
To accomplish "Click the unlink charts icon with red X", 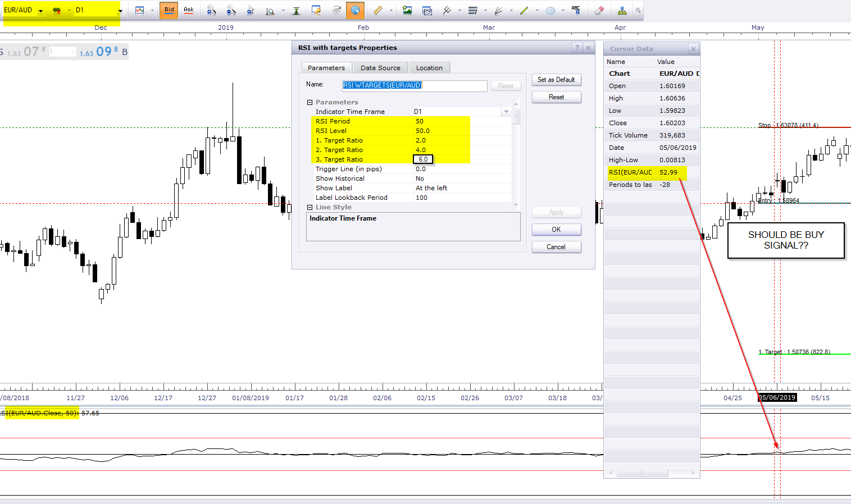I will click(x=57, y=10).
